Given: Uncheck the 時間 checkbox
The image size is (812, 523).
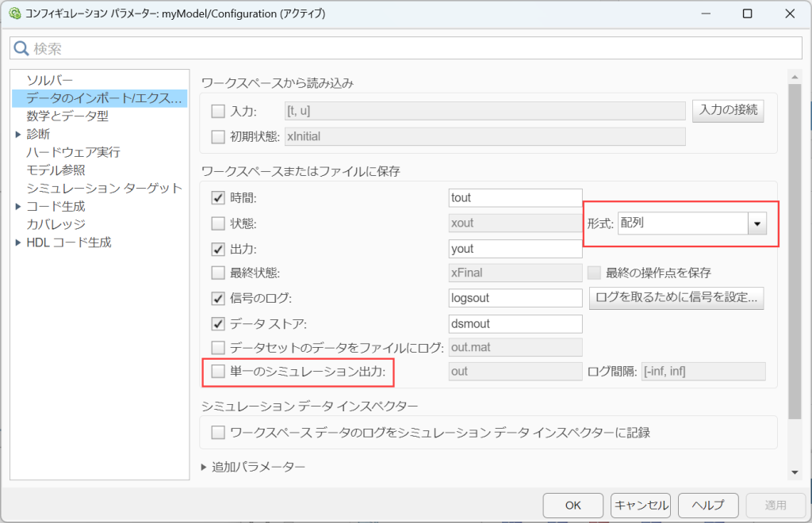Looking at the screenshot, I should click(218, 197).
